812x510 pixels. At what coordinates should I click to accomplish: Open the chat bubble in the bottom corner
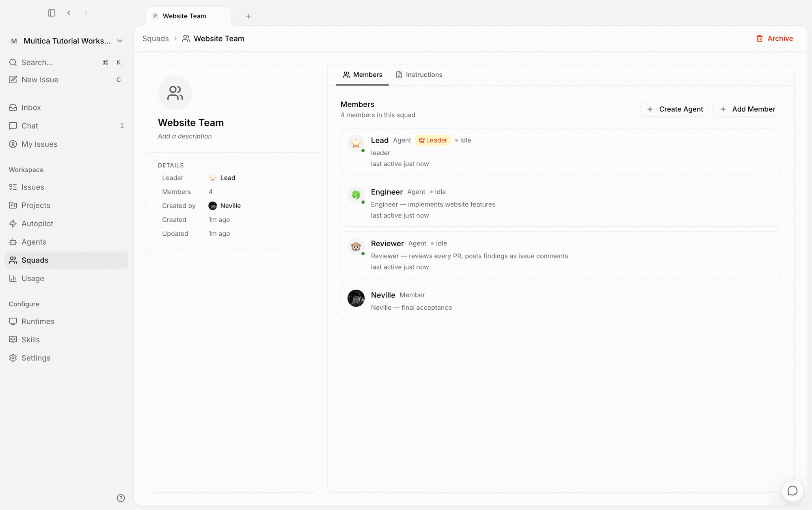click(x=792, y=490)
